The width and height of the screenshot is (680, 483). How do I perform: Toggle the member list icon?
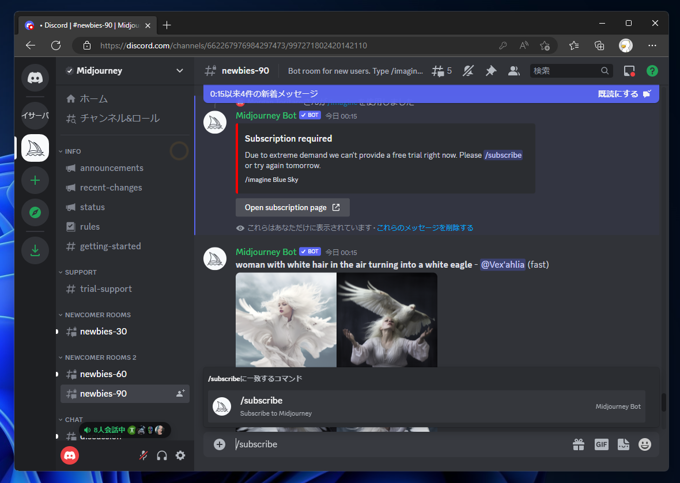513,71
